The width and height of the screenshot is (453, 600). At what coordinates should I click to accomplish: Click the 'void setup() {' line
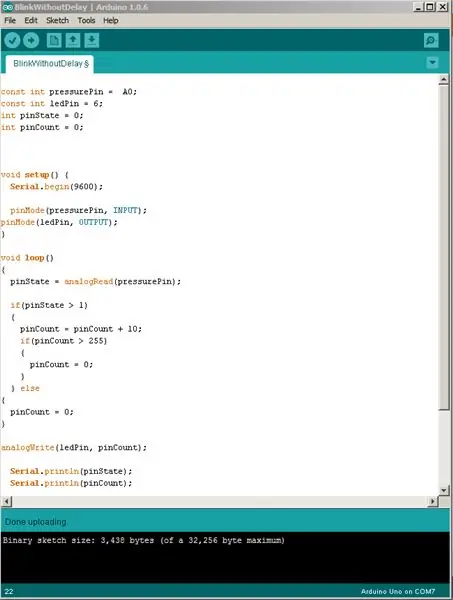pos(35,175)
